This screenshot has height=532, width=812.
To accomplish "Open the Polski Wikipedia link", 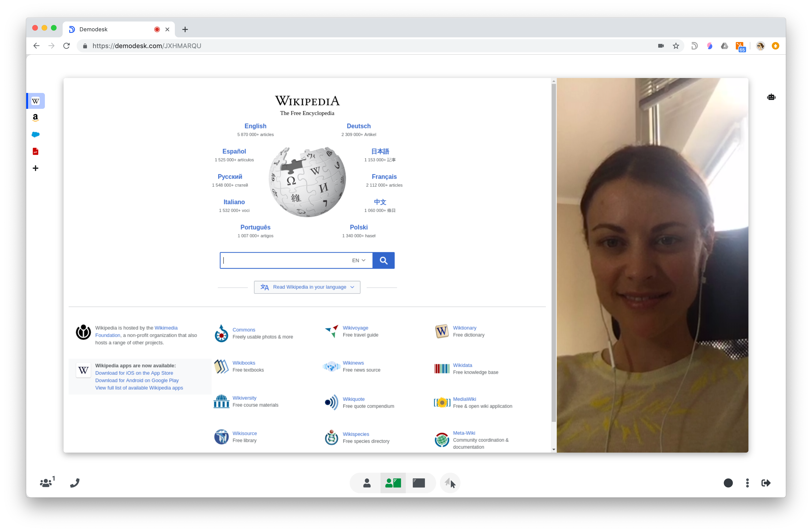I will click(359, 227).
